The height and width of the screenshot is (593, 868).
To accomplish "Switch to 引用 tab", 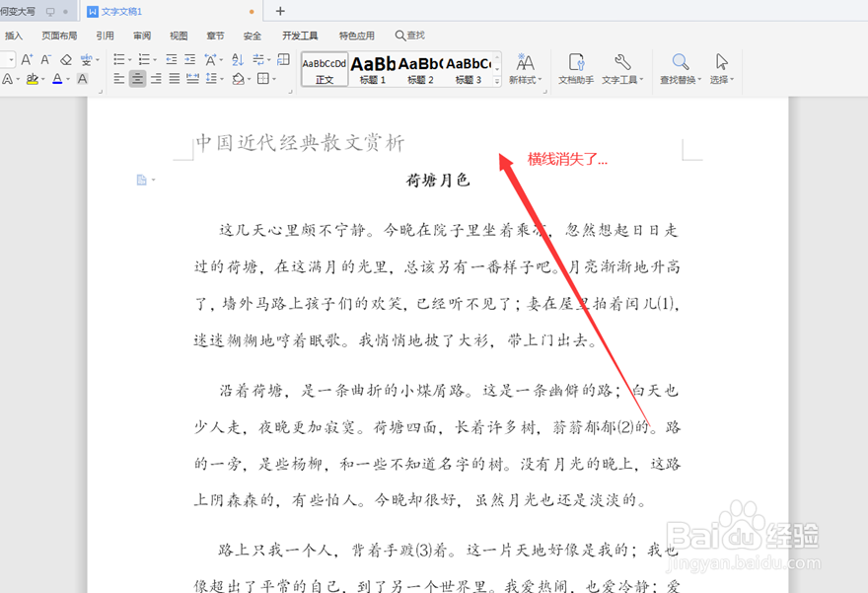I will pos(105,36).
